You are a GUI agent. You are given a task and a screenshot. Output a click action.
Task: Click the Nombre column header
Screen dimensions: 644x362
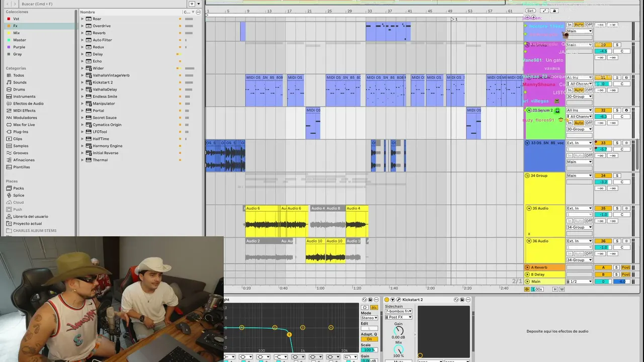tap(88, 12)
